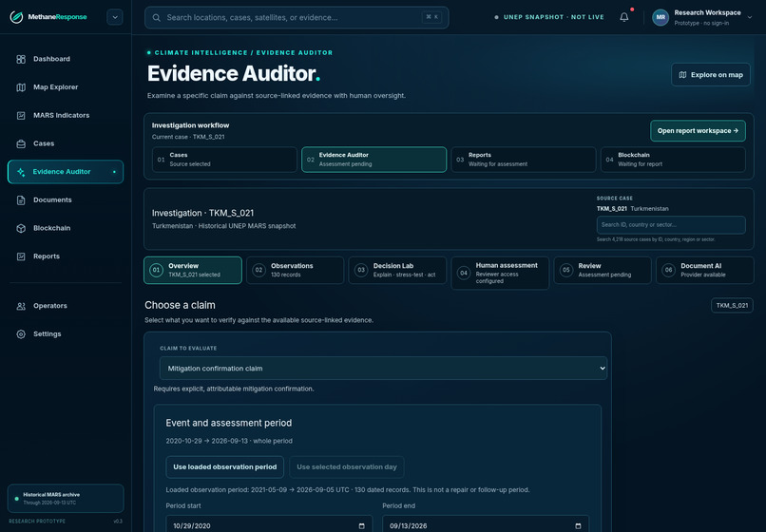Click 'Investigation · TKM_S_021' heading
This screenshot has height=532, width=766.
(x=202, y=213)
